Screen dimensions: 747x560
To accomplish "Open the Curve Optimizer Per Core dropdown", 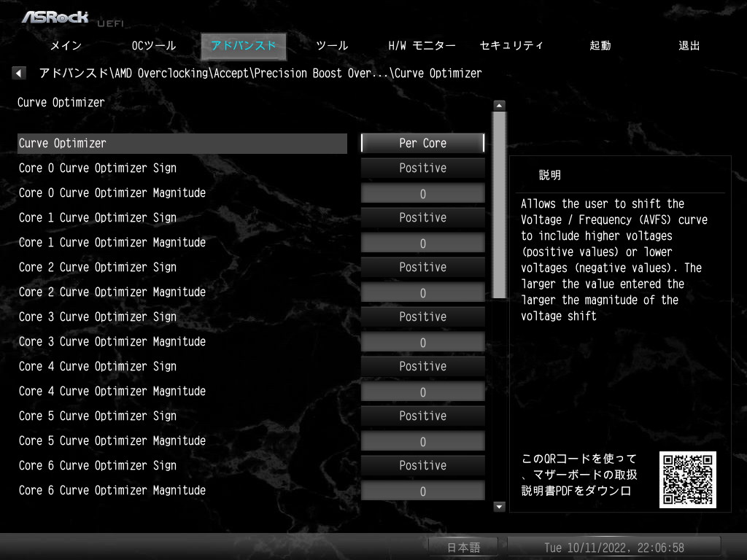I will pyautogui.click(x=422, y=143).
